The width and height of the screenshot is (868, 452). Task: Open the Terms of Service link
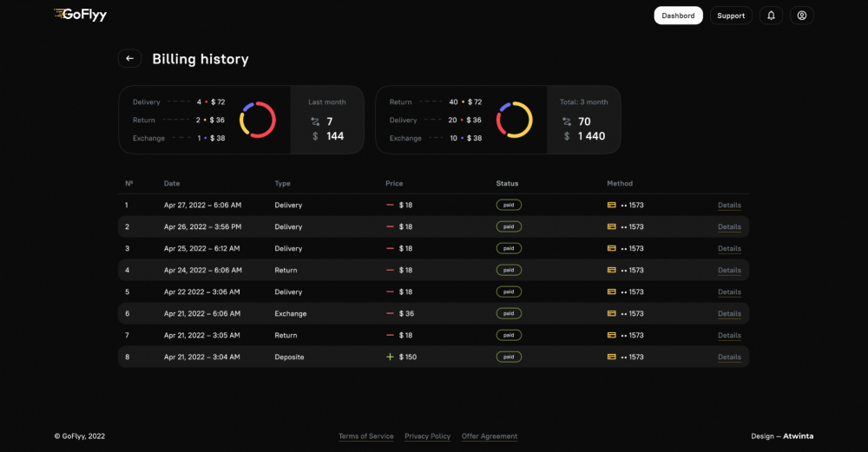[x=366, y=436]
